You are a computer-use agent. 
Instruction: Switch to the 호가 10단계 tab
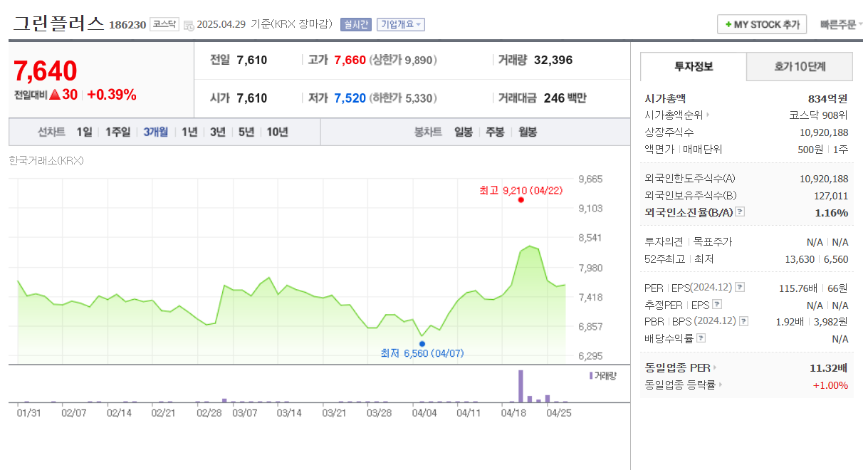pos(800,67)
